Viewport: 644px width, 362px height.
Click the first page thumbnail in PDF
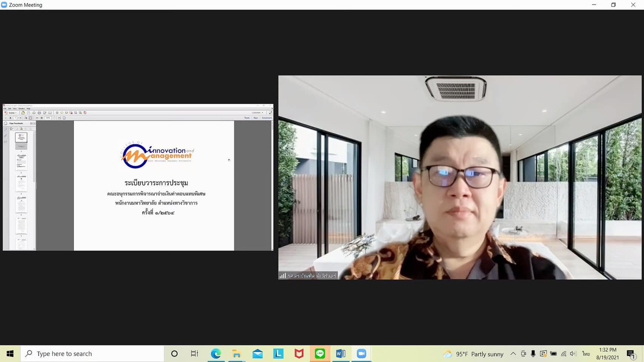tap(21, 138)
